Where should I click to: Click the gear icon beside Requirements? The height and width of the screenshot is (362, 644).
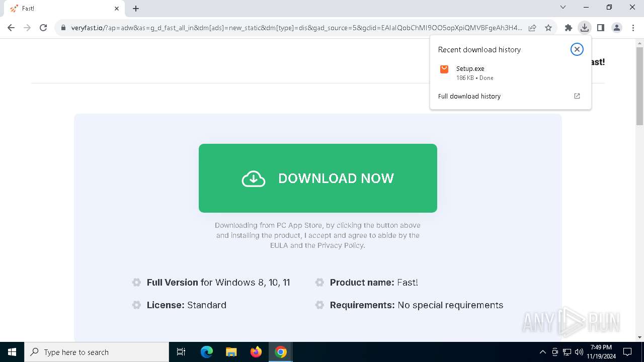[319, 305]
